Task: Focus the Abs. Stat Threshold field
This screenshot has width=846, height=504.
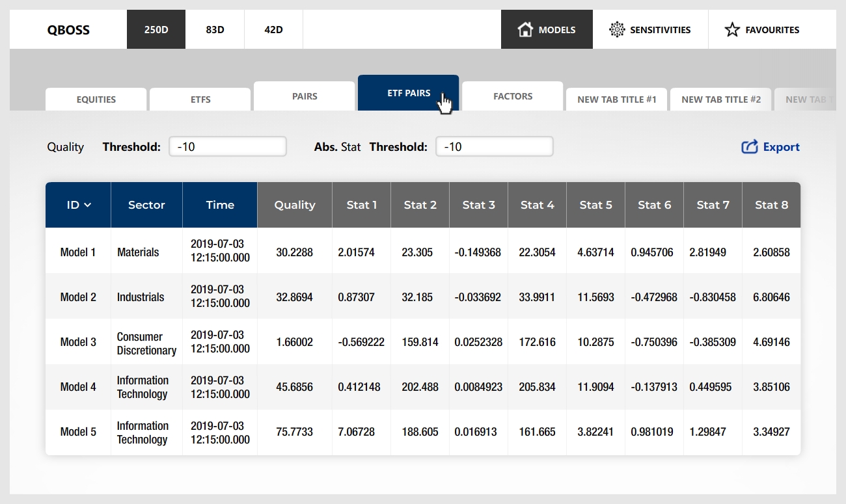Action: 495,146
